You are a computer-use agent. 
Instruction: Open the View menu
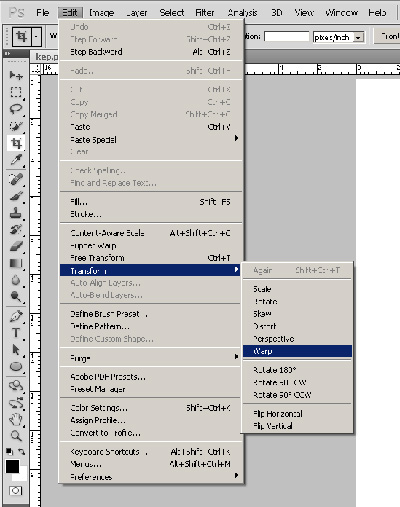[x=304, y=13]
